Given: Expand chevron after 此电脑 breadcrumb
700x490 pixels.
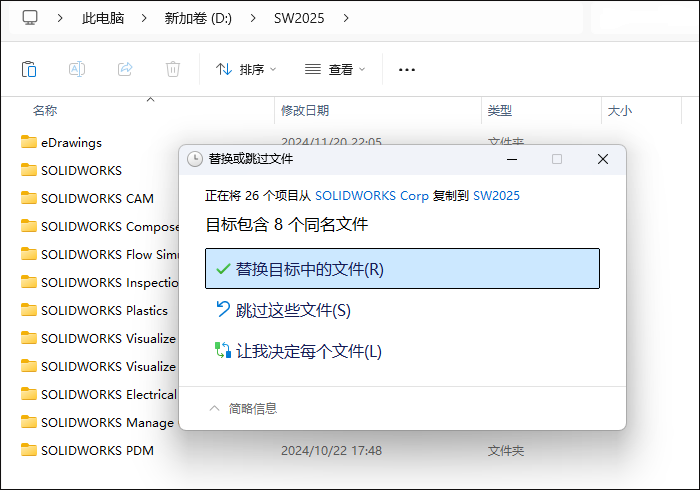Looking at the screenshot, I should coord(144,18).
